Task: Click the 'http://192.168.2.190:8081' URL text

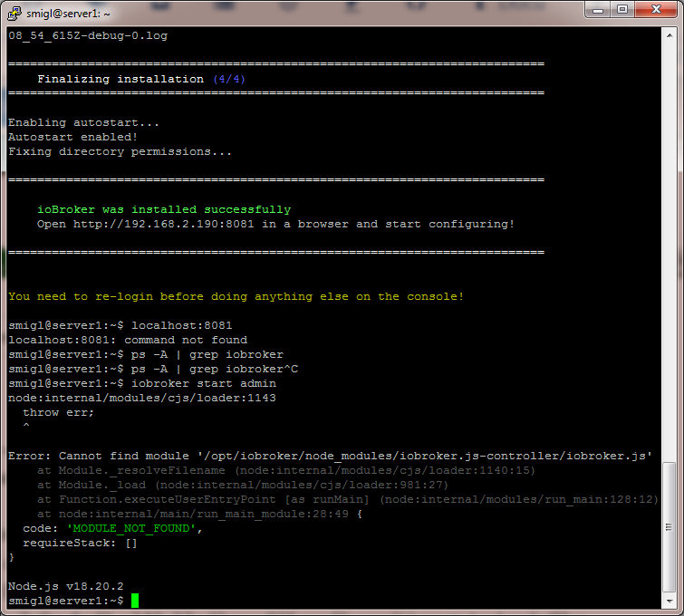Action: click(163, 224)
